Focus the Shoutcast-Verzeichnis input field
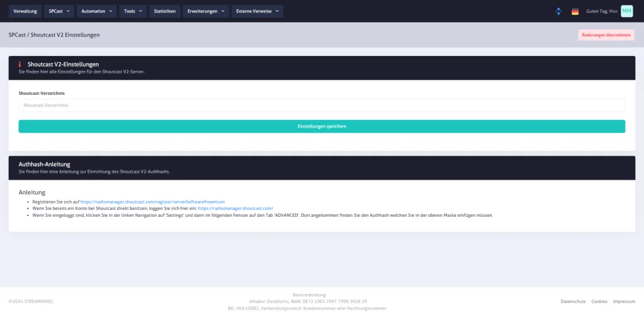Viewport: 644px width, 316px height. (x=322, y=106)
